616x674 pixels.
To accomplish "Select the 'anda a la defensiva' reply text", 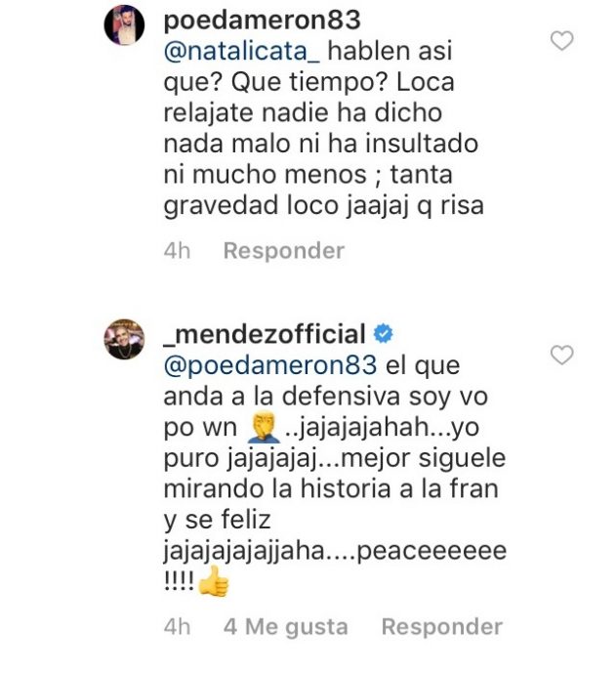I will (283, 397).
